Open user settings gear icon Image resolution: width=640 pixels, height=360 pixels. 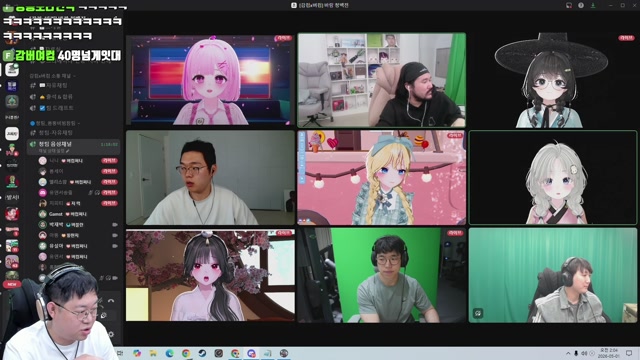pyautogui.click(x=111, y=334)
